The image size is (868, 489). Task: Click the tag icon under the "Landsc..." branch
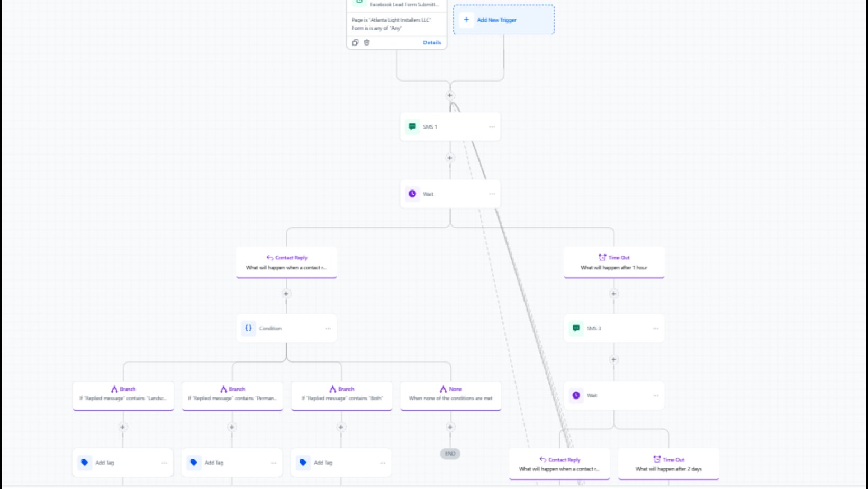(85, 462)
